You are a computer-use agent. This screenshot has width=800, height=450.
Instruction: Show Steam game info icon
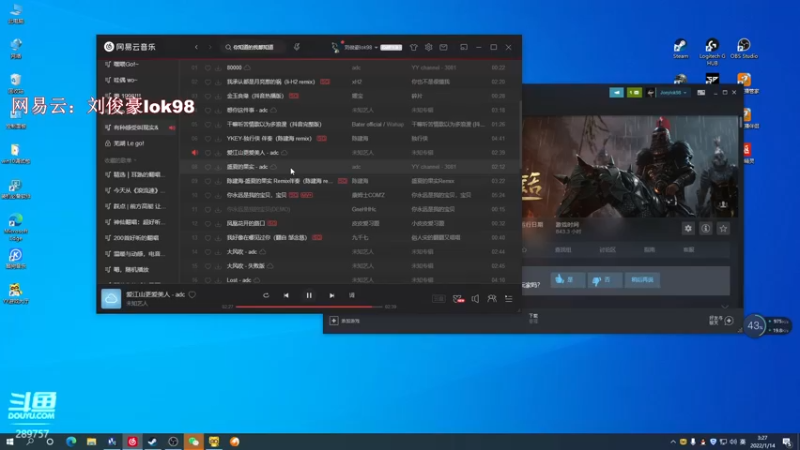(706, 229)
